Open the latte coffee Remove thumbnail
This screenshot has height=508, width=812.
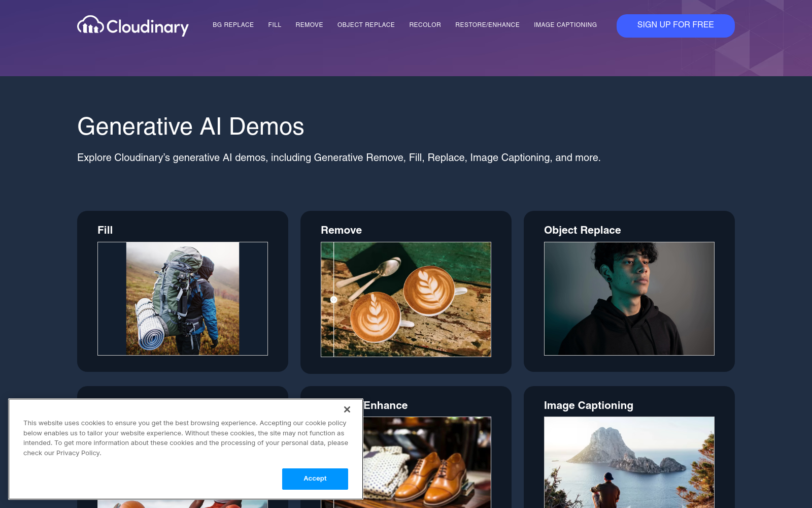(406, 299)
